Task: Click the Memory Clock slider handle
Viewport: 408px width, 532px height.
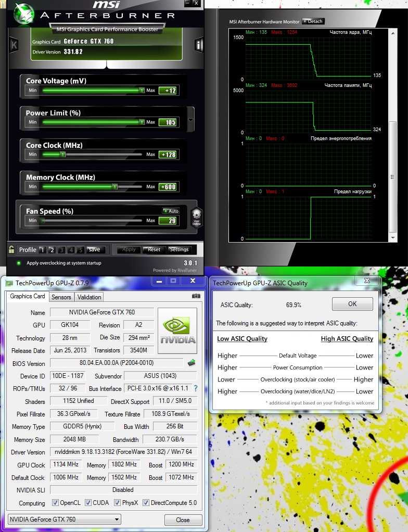Action: 115,186
